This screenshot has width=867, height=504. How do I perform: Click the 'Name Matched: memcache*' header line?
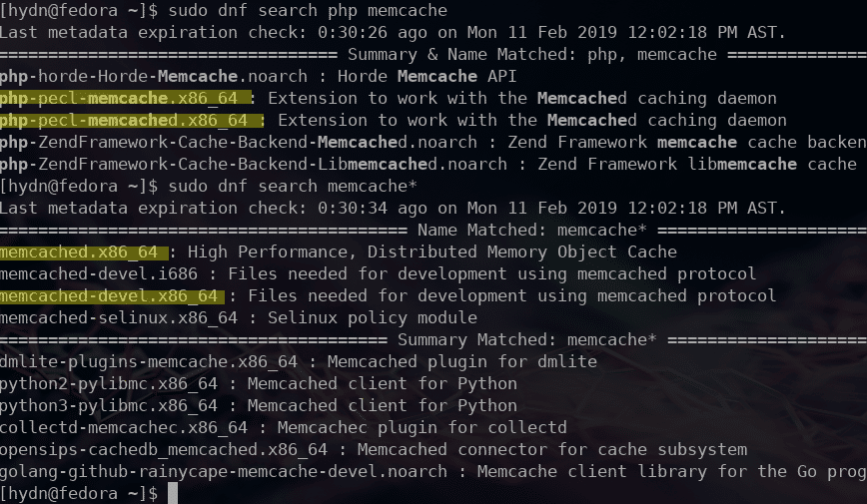click(x=433, y=231)
